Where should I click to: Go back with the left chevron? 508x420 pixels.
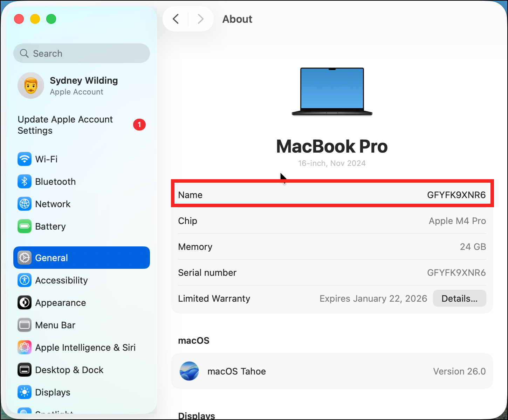pos(176,19)
